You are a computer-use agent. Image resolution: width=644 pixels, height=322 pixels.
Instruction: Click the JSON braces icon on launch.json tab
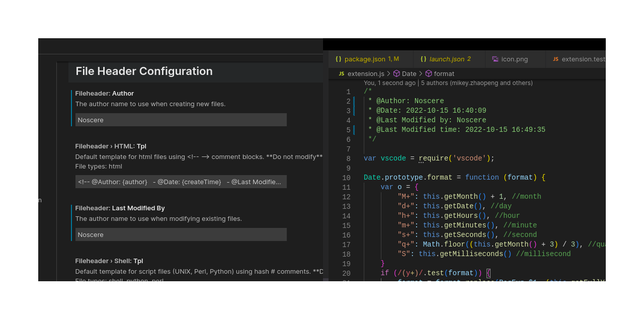click(423, 59)
